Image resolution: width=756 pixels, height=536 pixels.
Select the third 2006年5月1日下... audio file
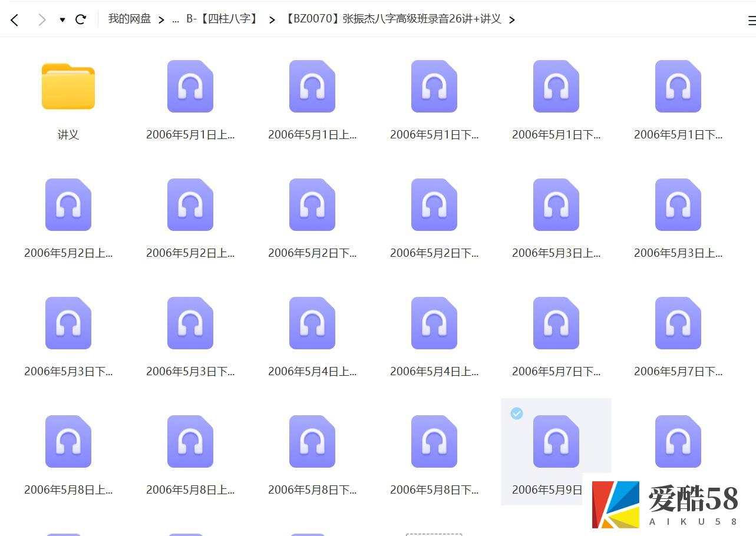tap(678, 87)
